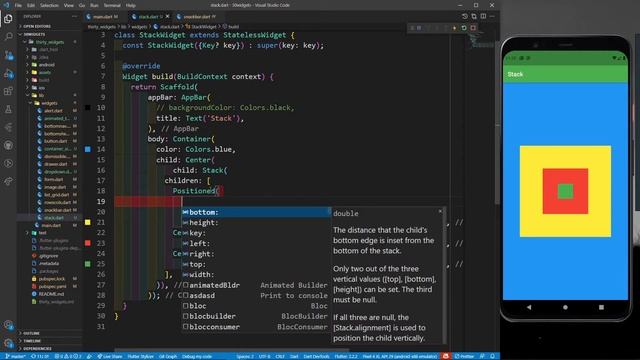
Task: Click the green color swatch on line 25
Action: click(x=88, y=264)
